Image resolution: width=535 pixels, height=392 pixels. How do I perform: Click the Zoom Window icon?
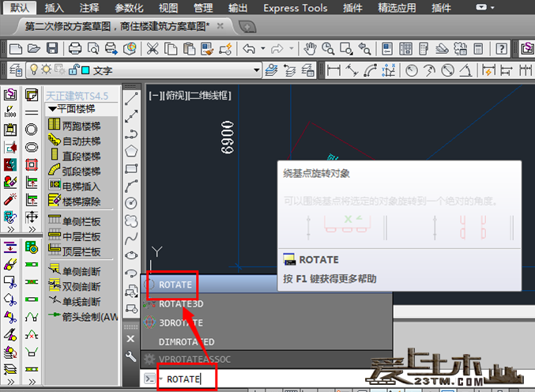point(346,49)
